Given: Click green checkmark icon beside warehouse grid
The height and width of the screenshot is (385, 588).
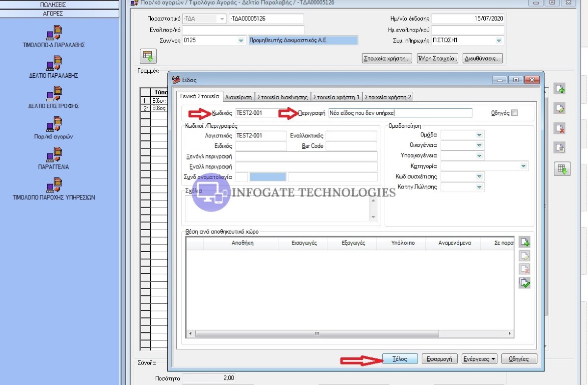Looking at the screenshot, I should (524, 283).
